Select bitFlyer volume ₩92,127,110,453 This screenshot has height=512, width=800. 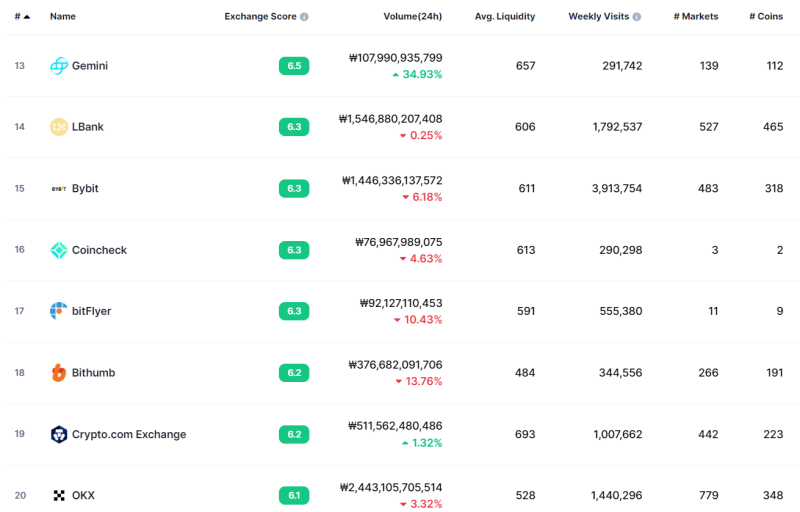pyautogui.click(x=401, y=303)
